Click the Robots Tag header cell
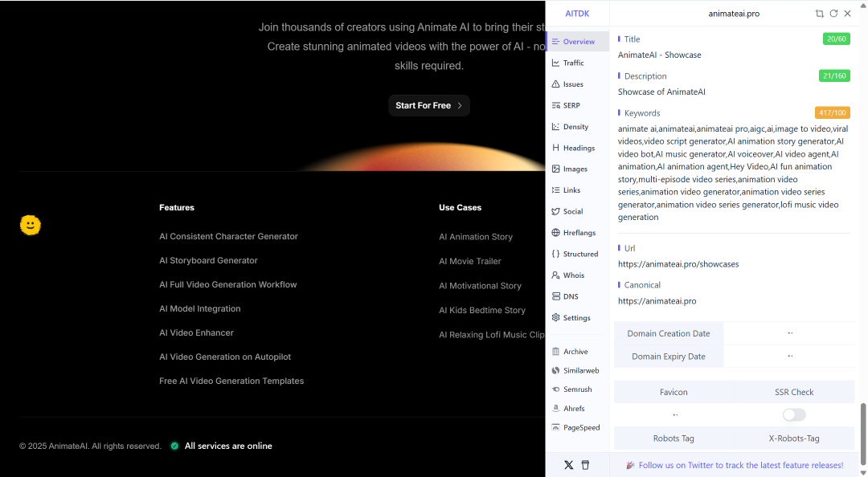Screen dimensions: 868x477 click(x=674, y=438)
